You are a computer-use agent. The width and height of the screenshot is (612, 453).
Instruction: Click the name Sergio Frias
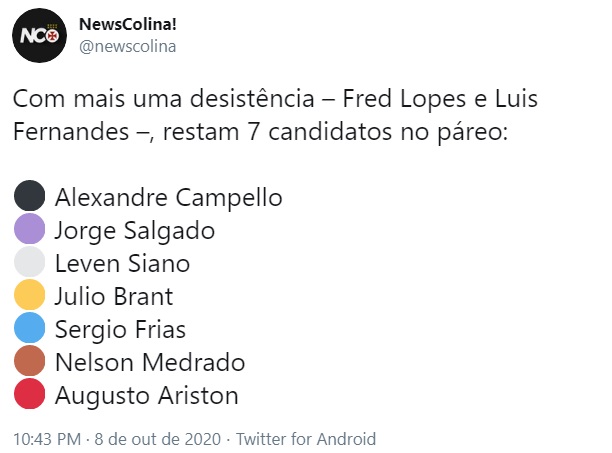pyautogui.click(x=120, y=329)
